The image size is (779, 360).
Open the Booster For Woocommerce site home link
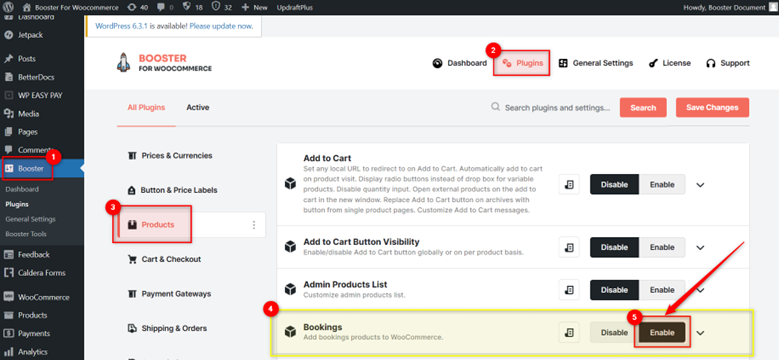[71, 7]
